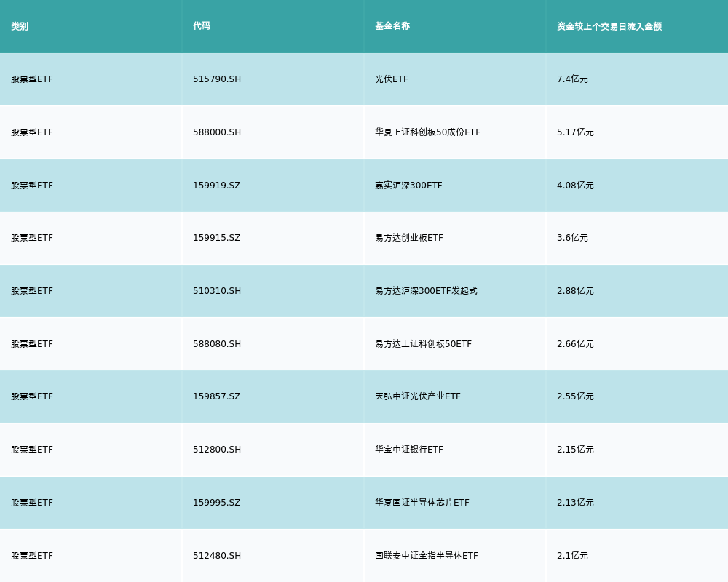The width and height of the screenshot is (728, 582).
Task: Click 股票型ETF in the 512480.SH row
Action: point(32,556)
